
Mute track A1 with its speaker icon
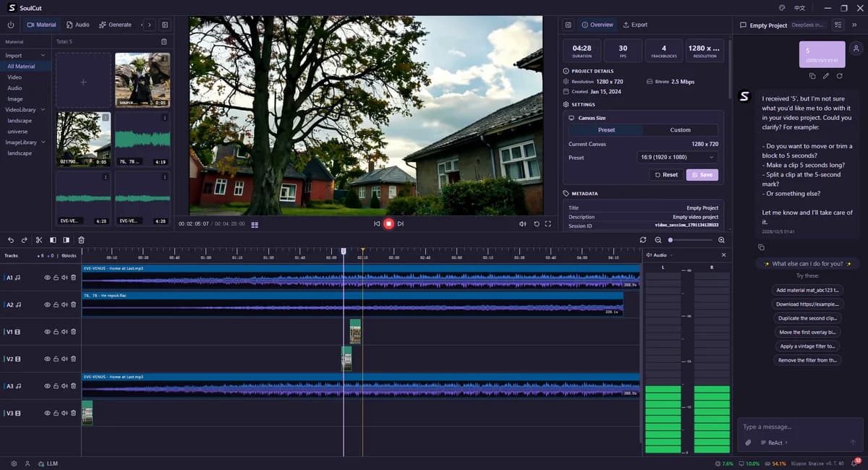tap(65, 277)
